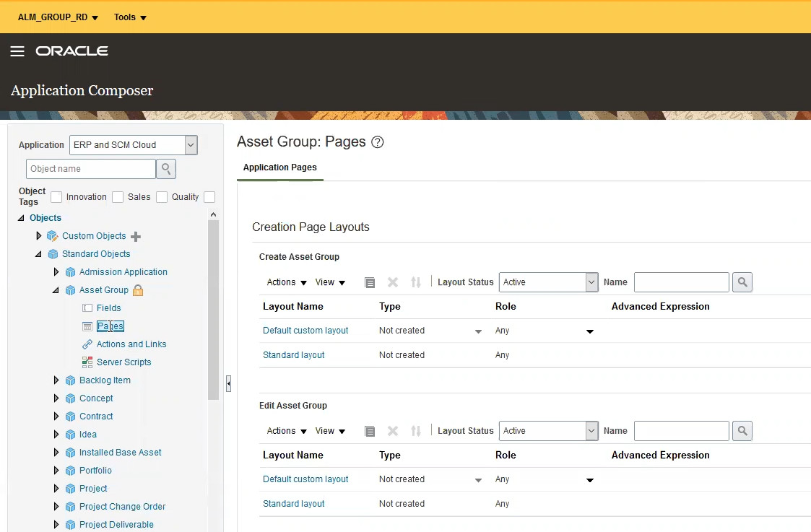Expand the Concept node
Viewport: 811px width, 532px height.
point(56,398)
